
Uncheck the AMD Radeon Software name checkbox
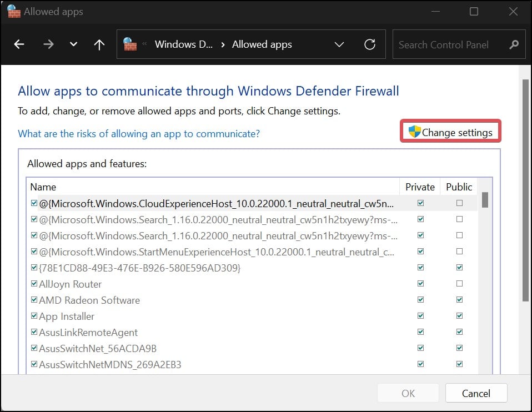tap(34, 300)
